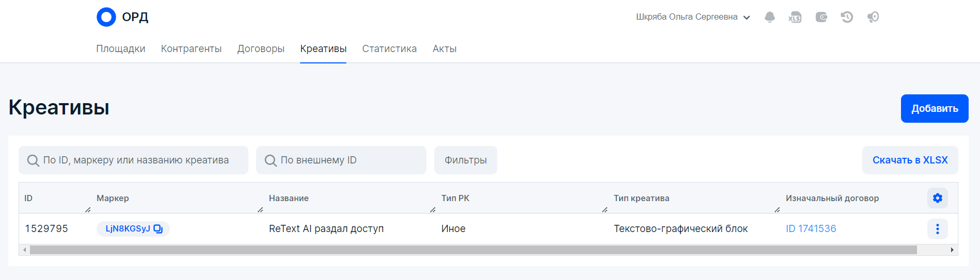Open the notifications bell
The image size is (980, 280).
click(769, 17)
